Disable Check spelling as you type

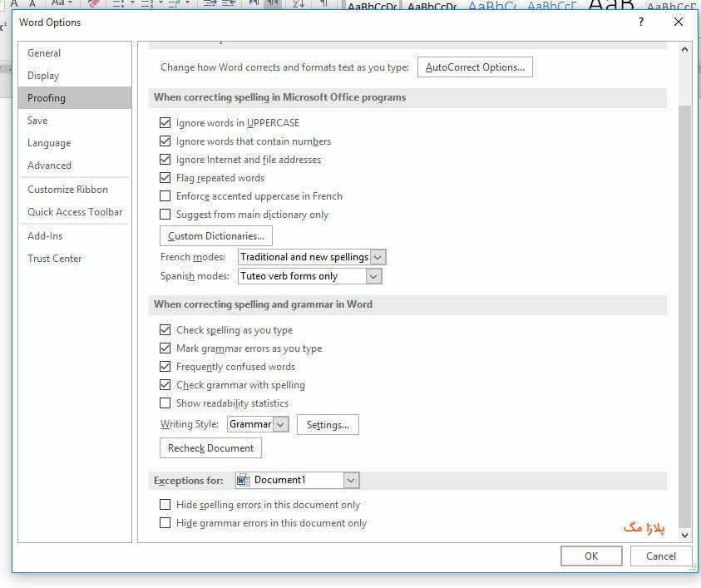pyautogui.click(x=165, y=330)
